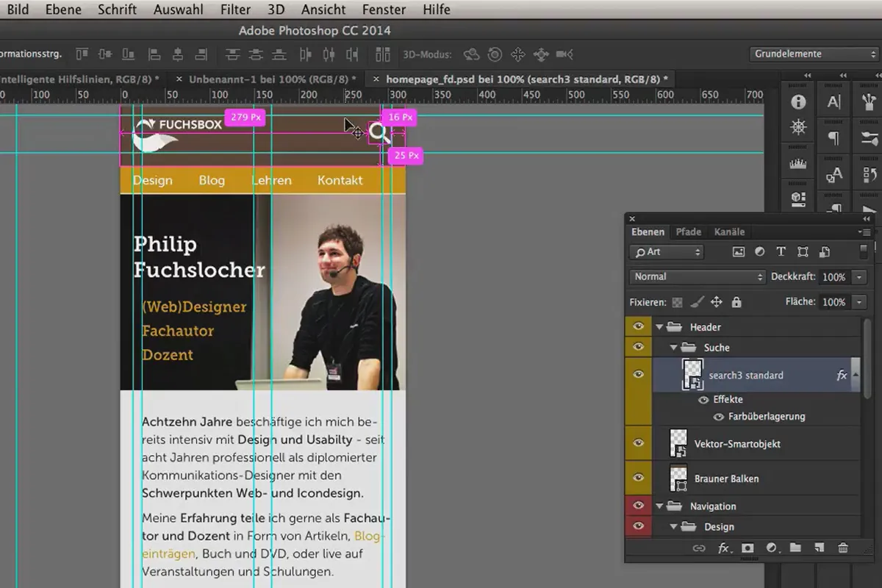882x588 pixels.
Task: Click the distribute bottom edges icon
Action: point(280,54)
